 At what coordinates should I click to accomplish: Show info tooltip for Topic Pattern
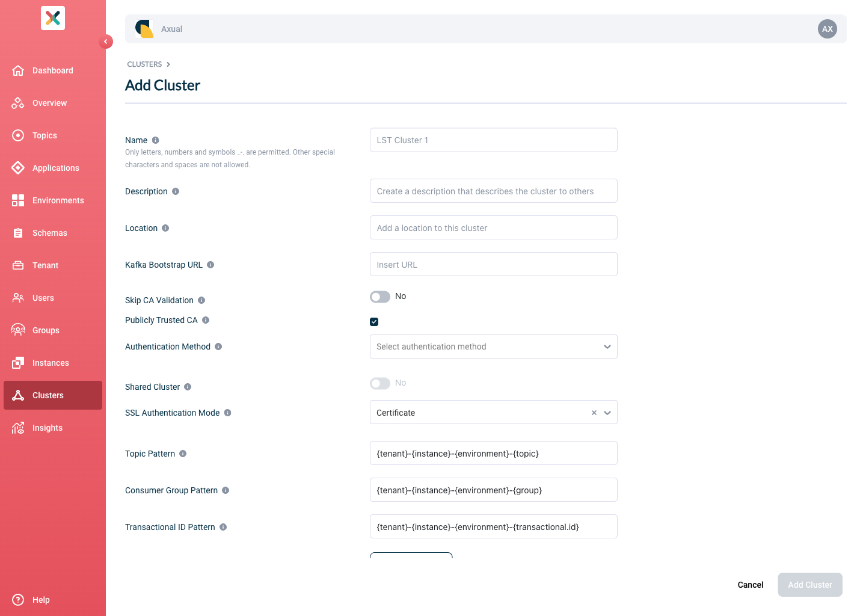pyautogui.click(x=183, y=454)
